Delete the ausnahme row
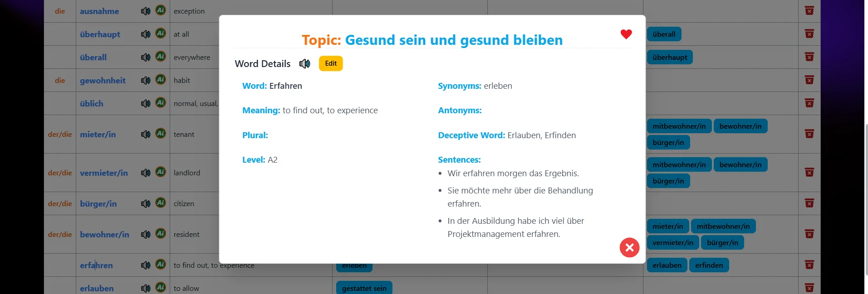Viewport: 868px width, 294px height. click(x=809, y=11)
